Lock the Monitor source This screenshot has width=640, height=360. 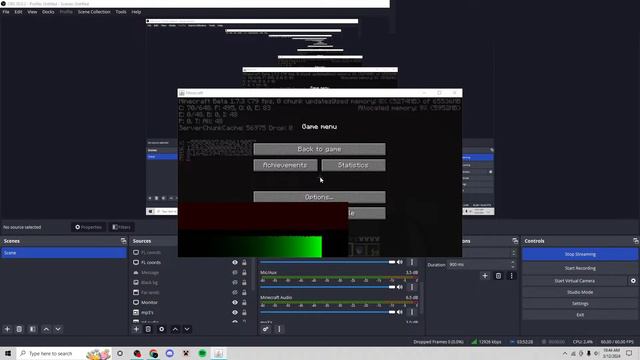244,302
